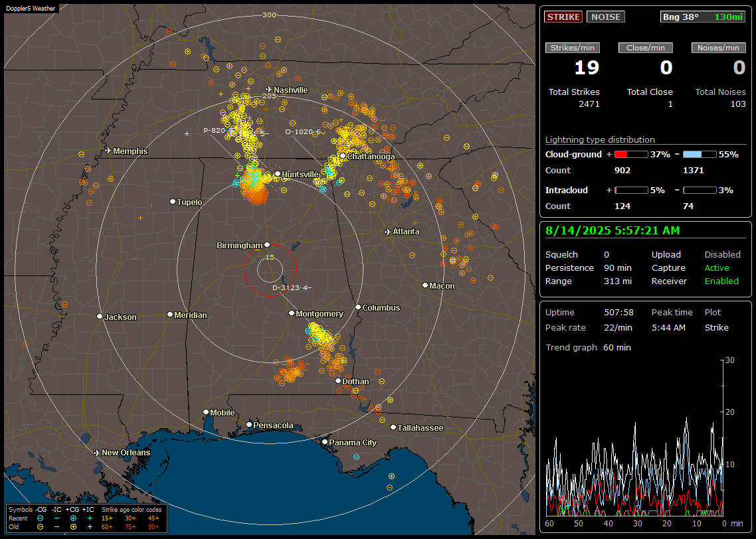
Task: Click the Total Strikes count 2471
Action: (x=589, y=104)
